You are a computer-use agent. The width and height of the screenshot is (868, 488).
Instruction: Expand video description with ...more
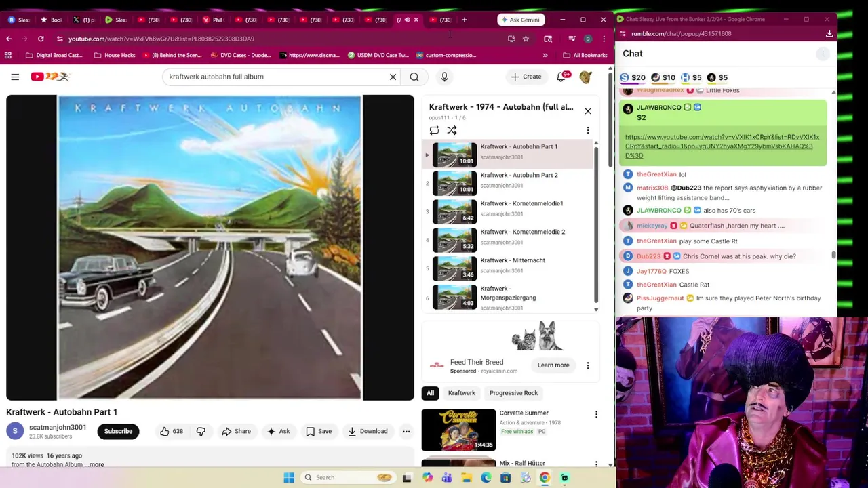pos(95,465)
